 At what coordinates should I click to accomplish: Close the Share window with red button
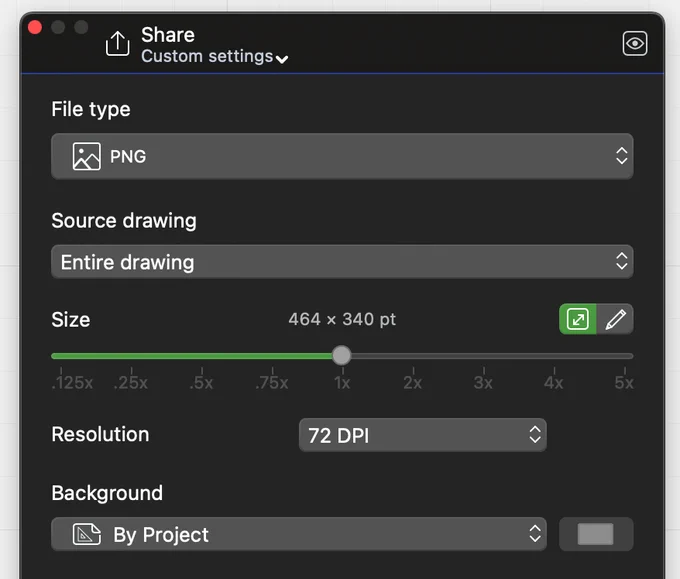tap(35, 27)
